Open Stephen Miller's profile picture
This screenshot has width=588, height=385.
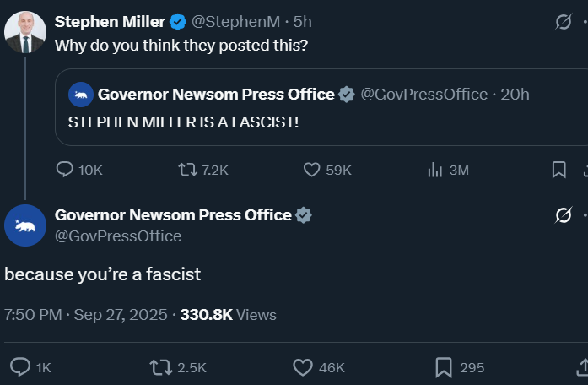pyautogui.click(x=25, y=32)
